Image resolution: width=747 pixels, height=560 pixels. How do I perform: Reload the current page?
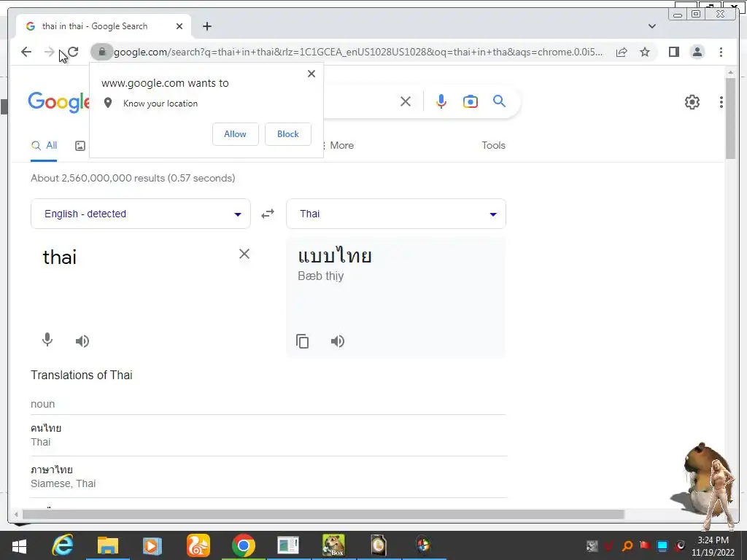point(73,52)
